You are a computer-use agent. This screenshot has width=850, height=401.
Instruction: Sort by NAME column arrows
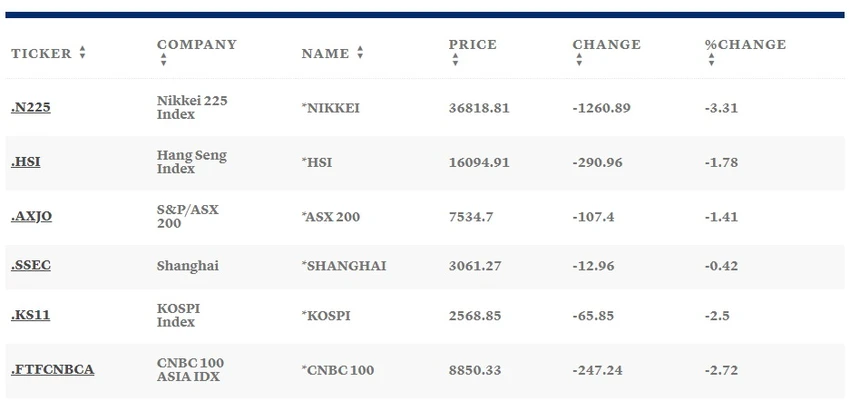tap(360, 53)
